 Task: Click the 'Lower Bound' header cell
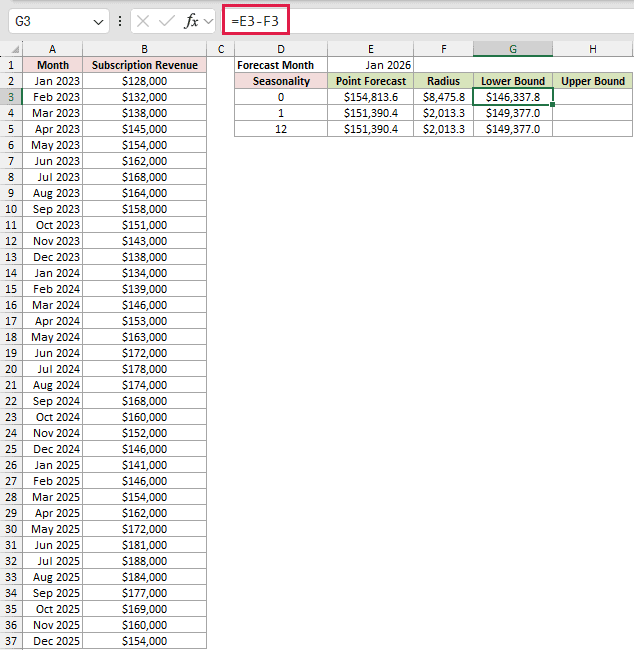pyautogui.click(x=513, y=81)
